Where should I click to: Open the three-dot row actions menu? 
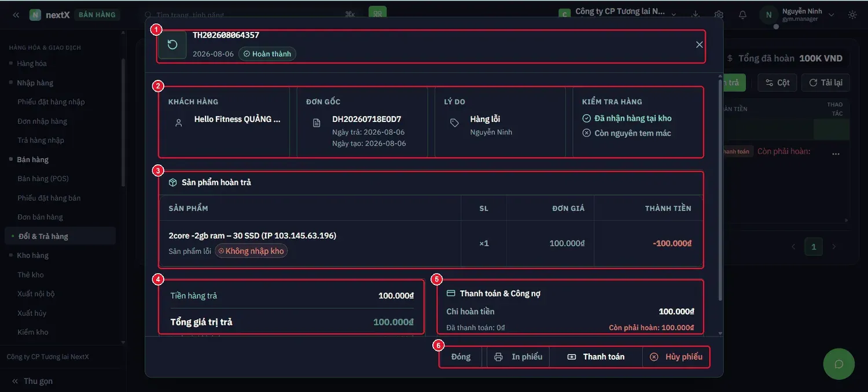[836, 154]
